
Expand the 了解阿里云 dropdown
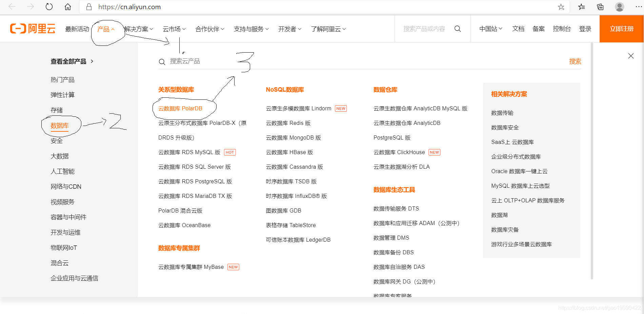coord(328,29)
